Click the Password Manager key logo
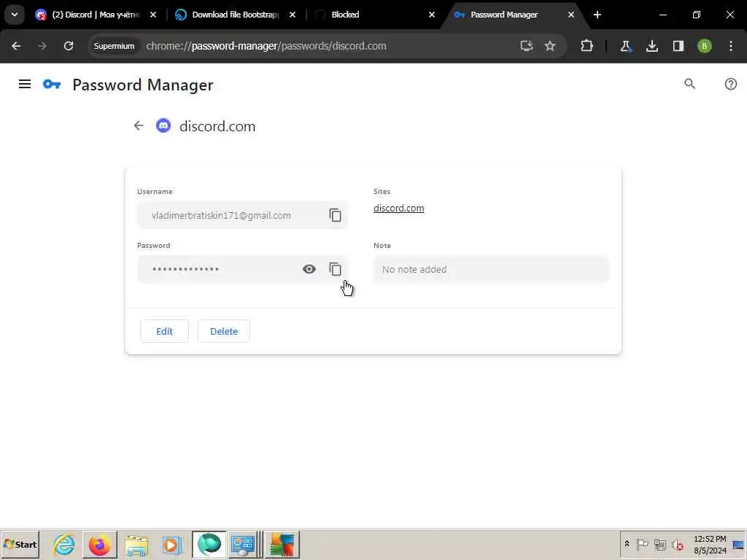747x560 pixels. tap(52, 85)
